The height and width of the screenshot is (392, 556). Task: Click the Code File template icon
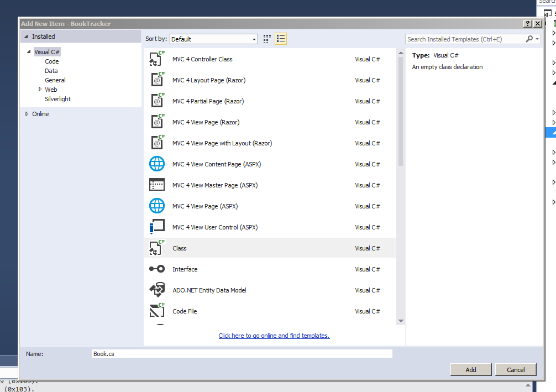pos(157,311)
